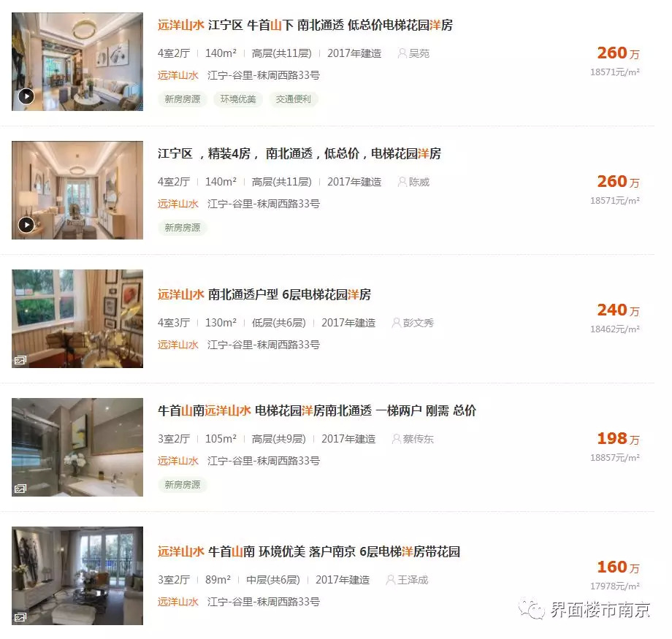
Task: Open listing titled 江宁区，精装4房，南北通透
Action: 299,153
